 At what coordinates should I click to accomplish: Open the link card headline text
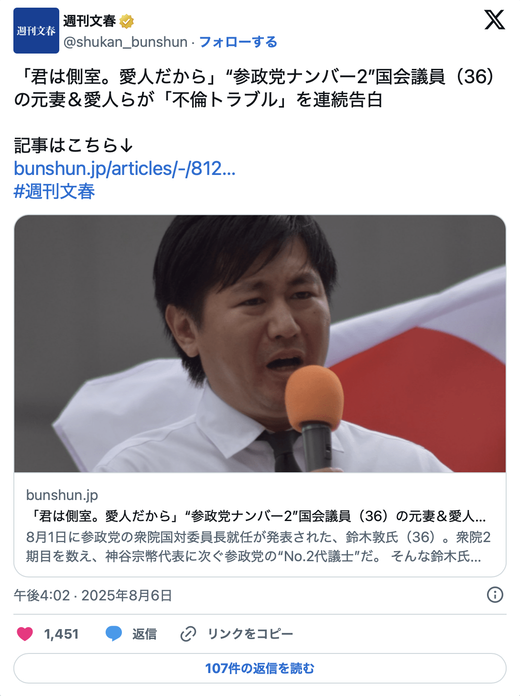coord(256,516)
